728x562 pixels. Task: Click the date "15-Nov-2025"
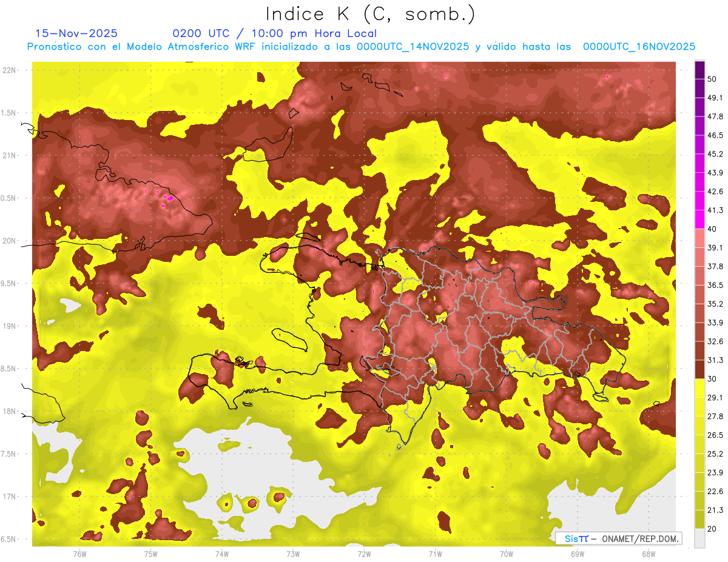tap(76, 33)
